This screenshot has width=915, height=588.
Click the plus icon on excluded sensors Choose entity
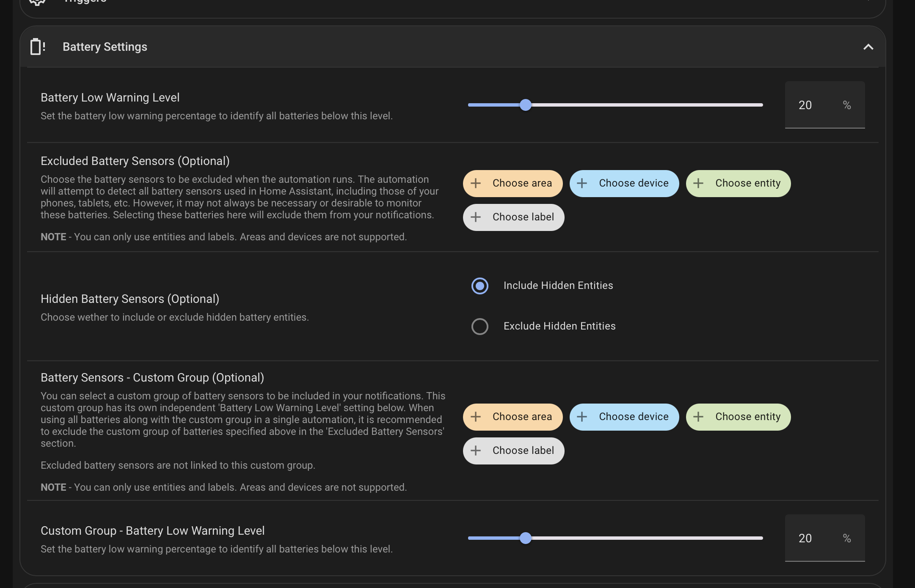point(698,183)
